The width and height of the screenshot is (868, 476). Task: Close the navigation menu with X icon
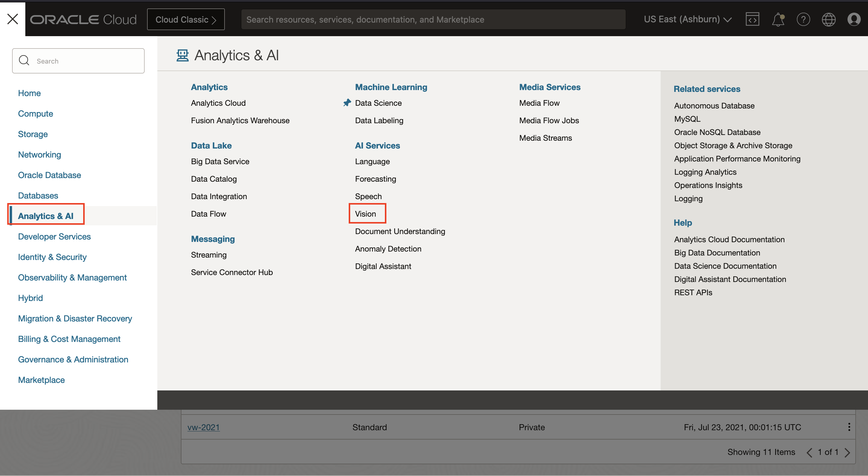[x=12, y=19]
